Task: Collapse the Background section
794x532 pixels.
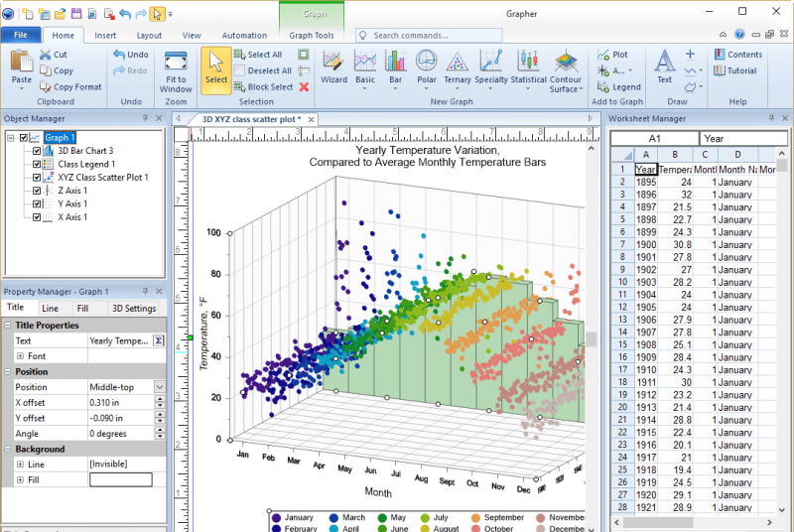Action: click(x=8, y=449)
